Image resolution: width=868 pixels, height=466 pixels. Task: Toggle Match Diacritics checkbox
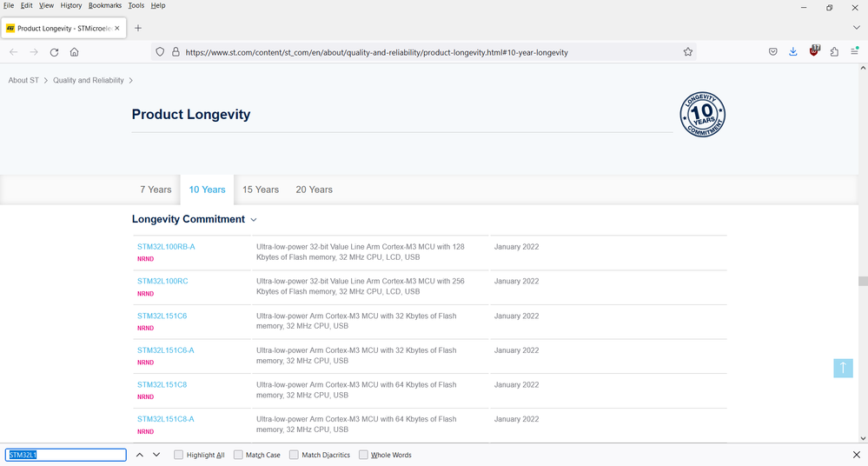click(x=294, y=455)
